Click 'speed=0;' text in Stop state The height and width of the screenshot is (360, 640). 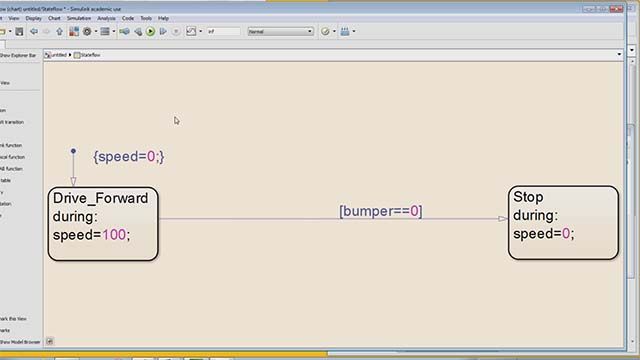point(543,233)
